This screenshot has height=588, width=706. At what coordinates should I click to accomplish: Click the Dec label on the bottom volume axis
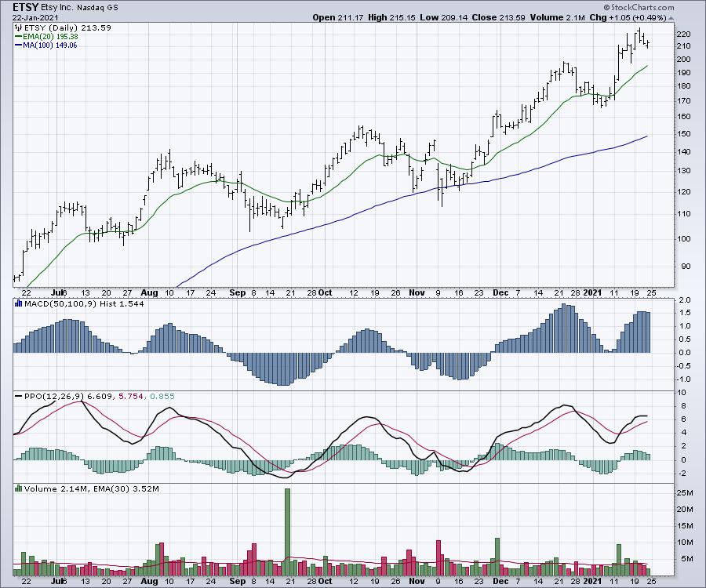(x=500, y=581)
